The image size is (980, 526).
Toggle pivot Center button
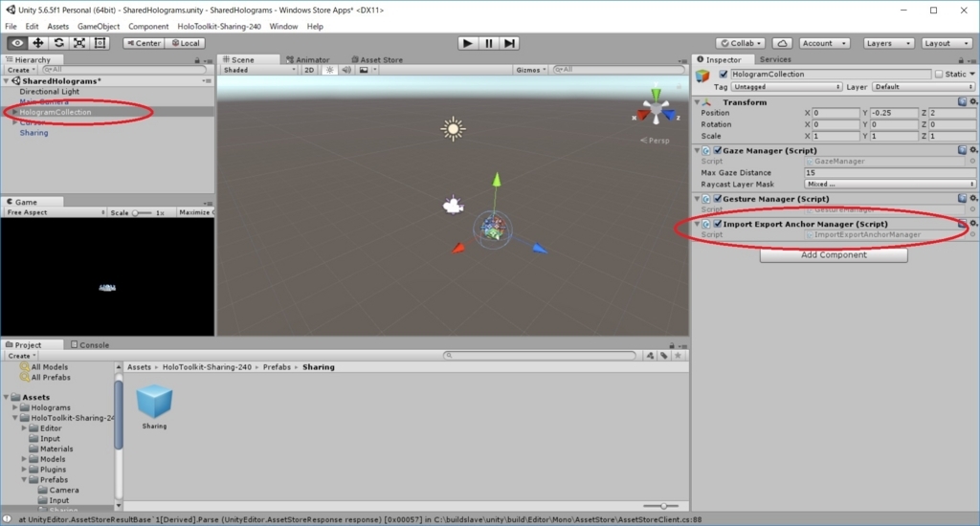[144, 43]
